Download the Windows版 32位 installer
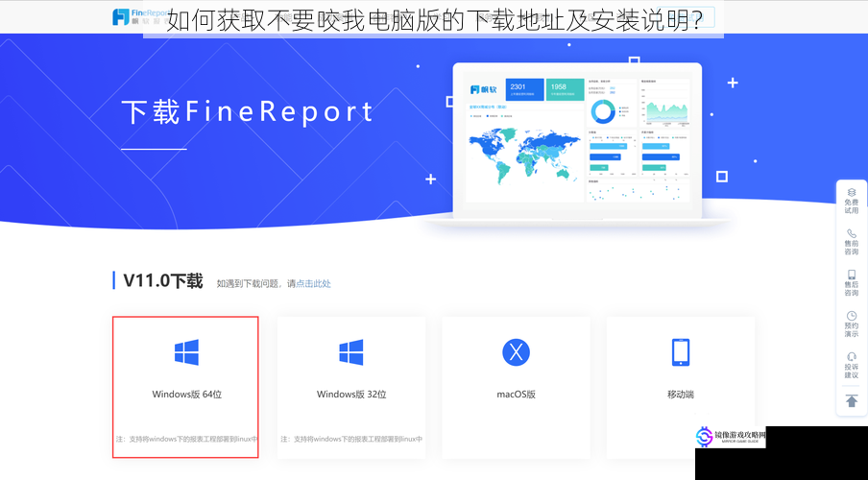Screen dimensions: 868x480 pos(351,387)
